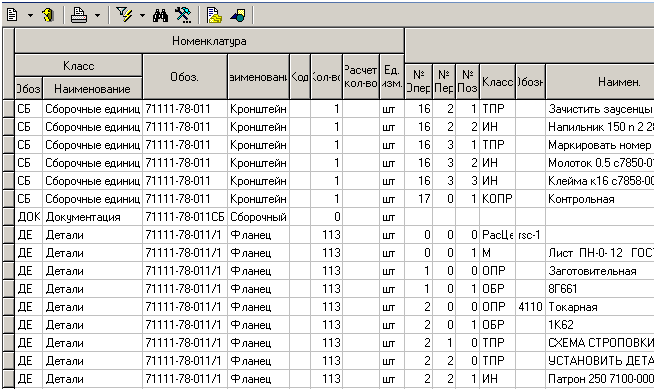Select the 17 operation number cell

click(x=418, y=199)
